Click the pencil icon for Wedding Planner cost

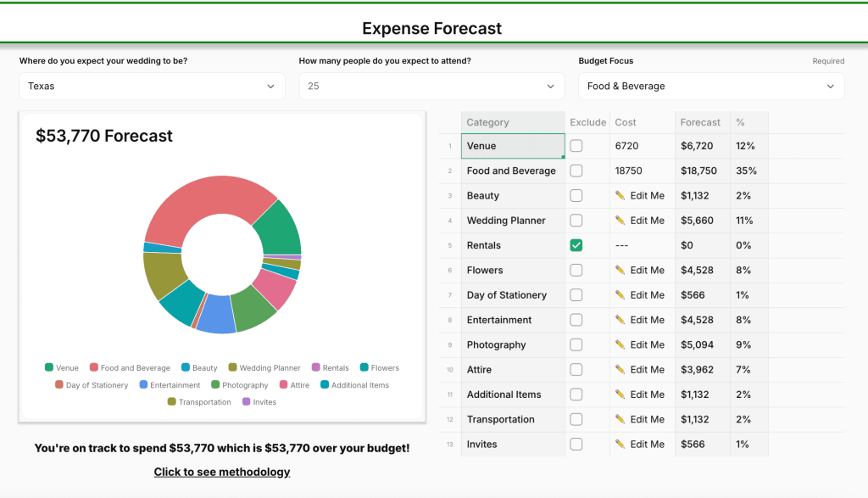tap(620, 221)
